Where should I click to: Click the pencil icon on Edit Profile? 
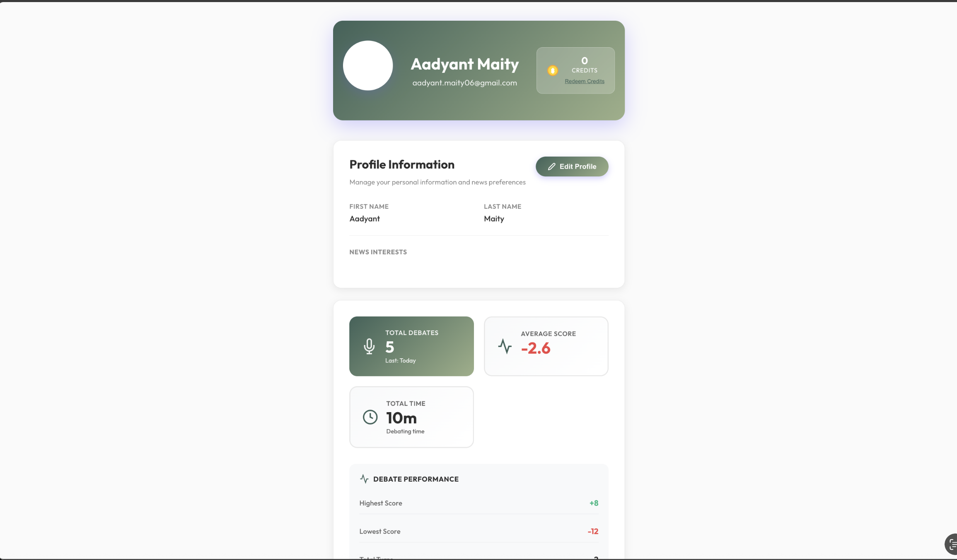tap(551, 167)
